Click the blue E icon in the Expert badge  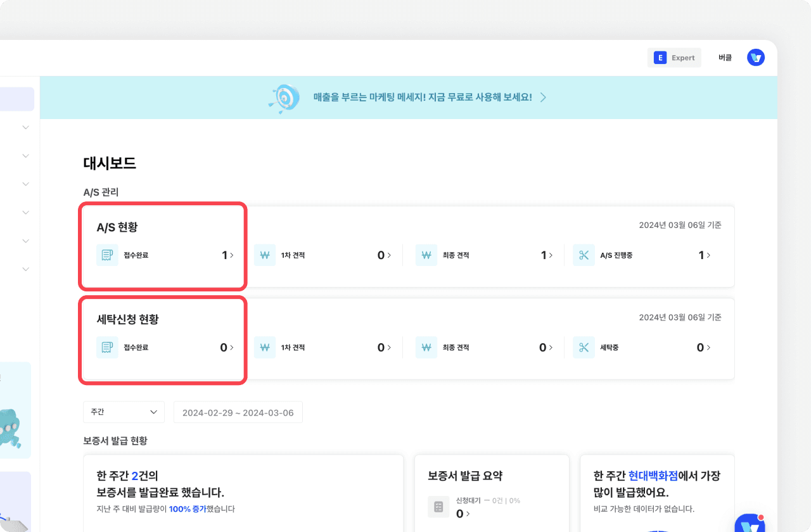(x=660, y=58)
